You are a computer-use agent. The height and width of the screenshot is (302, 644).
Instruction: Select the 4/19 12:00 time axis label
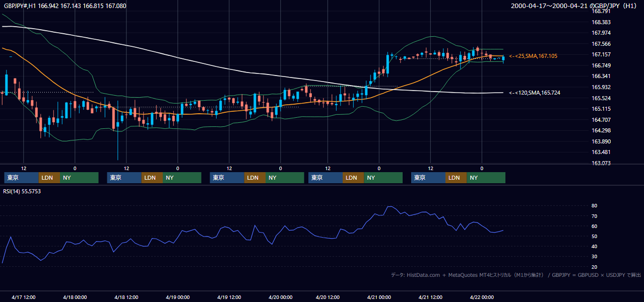(x=229, y=297)
